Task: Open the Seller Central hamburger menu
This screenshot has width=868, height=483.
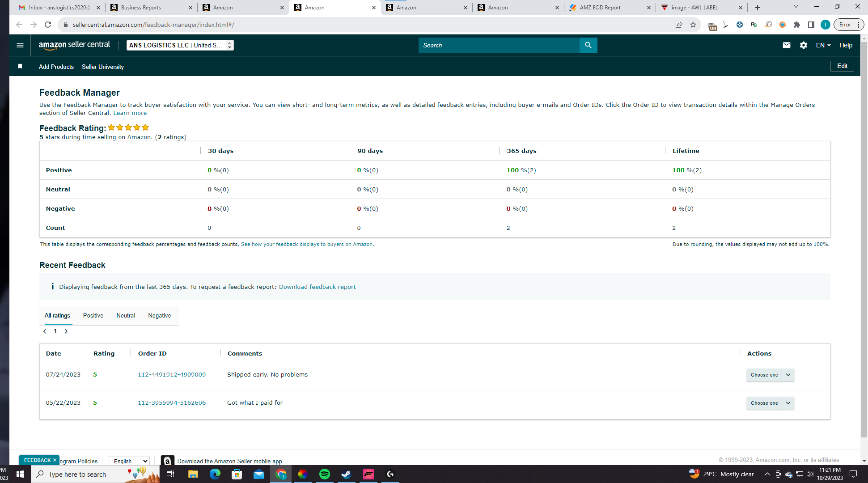Action: (x=20, y=45)
